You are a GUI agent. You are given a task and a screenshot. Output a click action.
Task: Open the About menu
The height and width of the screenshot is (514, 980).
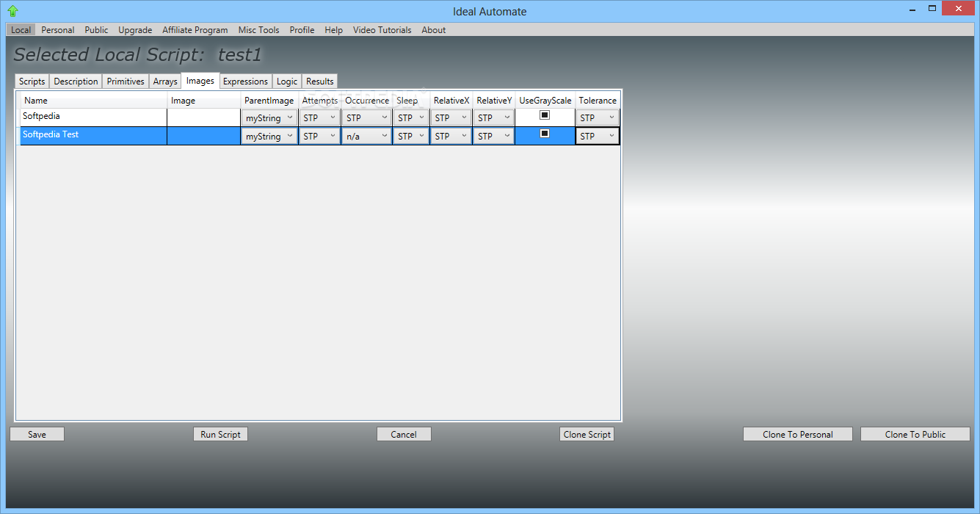pyautogui.click(x=434, y=30)
